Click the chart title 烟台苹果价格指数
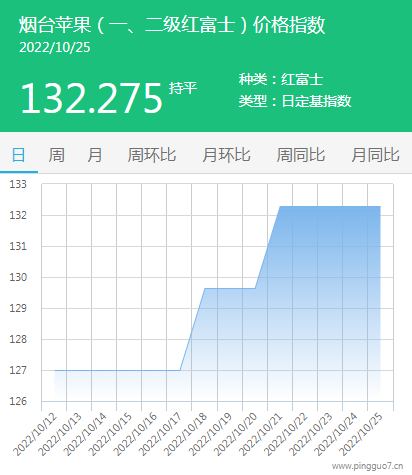Screen dimensions: 412x475 (x=172, y=25)
